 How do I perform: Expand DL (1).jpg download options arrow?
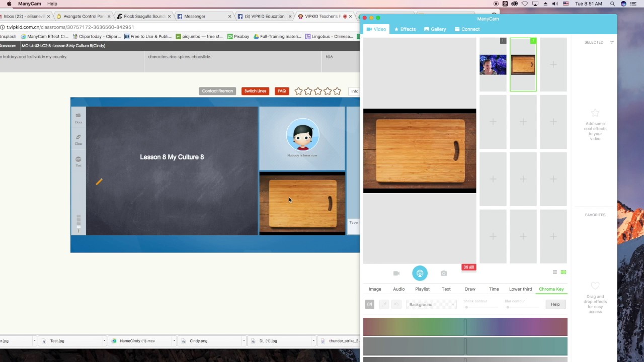[x=313, y=341]
